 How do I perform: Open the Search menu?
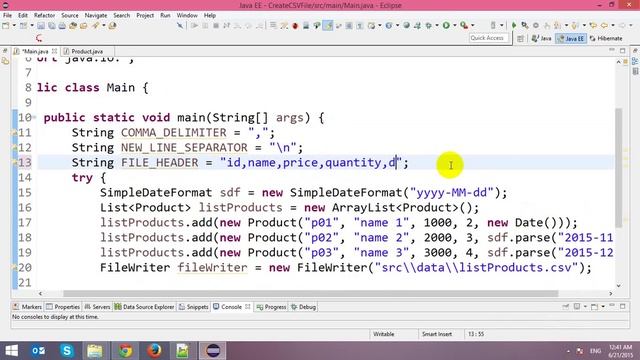122,15
